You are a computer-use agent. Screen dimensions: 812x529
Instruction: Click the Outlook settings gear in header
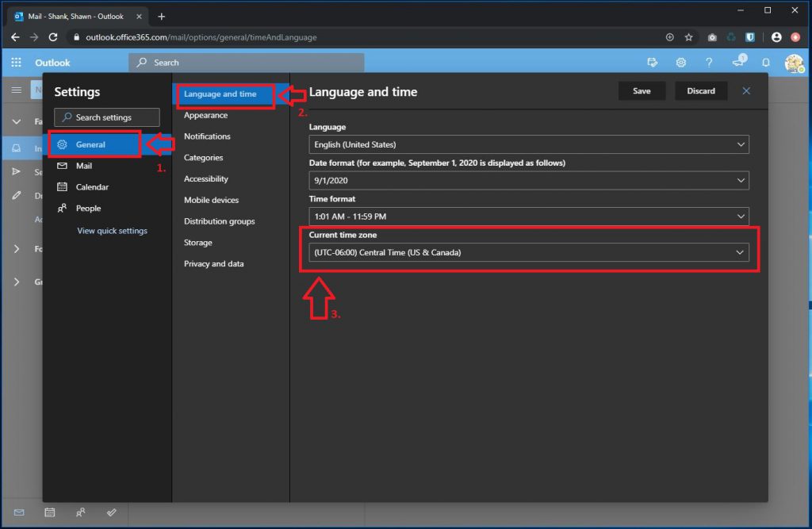[680, 63]
